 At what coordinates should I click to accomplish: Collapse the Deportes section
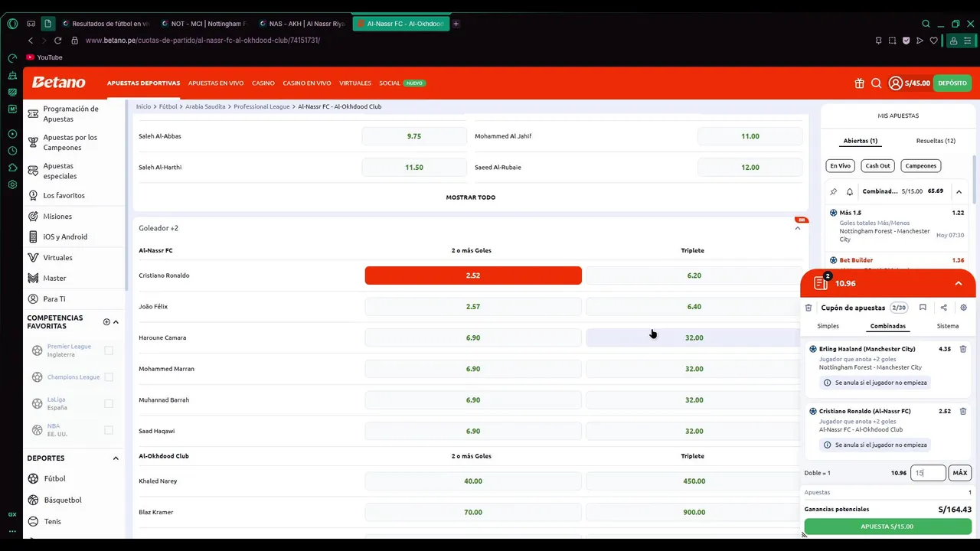pos(116,458)
